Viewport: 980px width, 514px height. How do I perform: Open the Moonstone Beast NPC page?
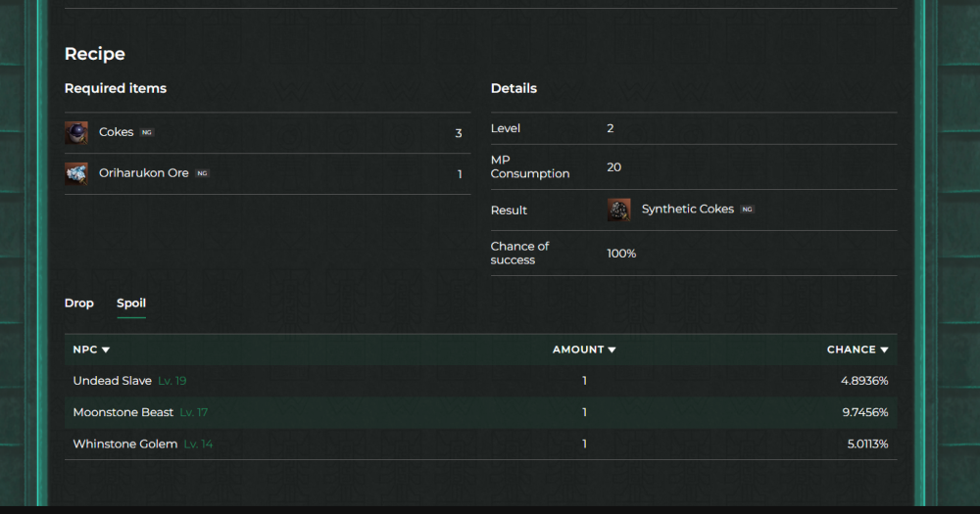(x=123, y=412)
